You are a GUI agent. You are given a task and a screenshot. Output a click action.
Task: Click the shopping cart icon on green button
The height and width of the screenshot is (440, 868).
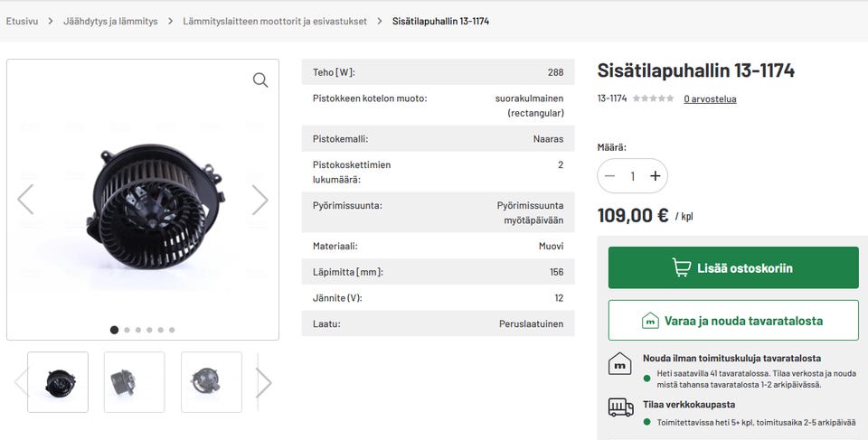coord(682,268)
